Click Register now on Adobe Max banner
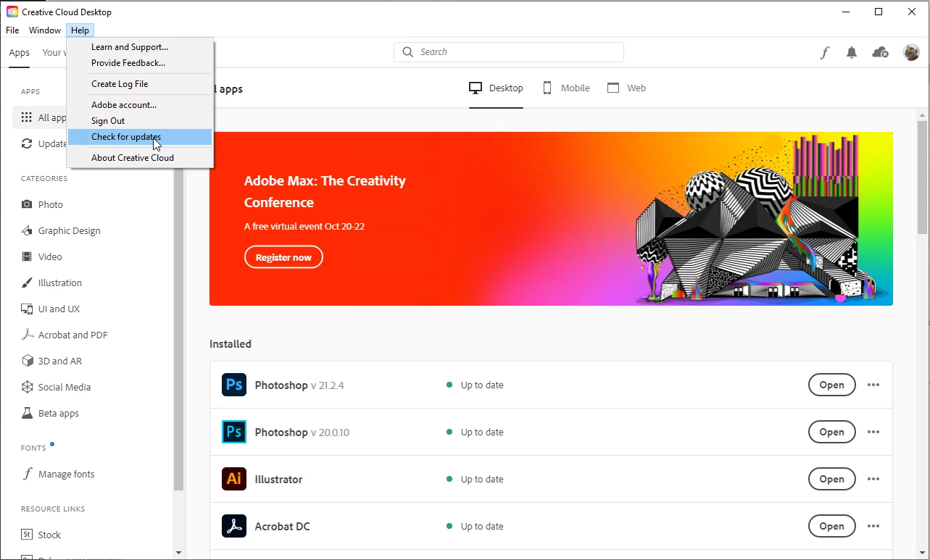This screenshot has height=560, width=930. point(283,257)
